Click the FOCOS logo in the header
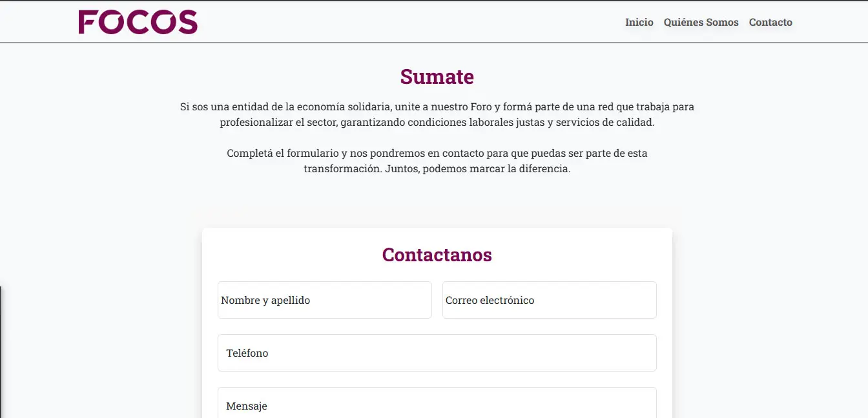This screenshot has height=418, width=868. click(x=138, y=22)
